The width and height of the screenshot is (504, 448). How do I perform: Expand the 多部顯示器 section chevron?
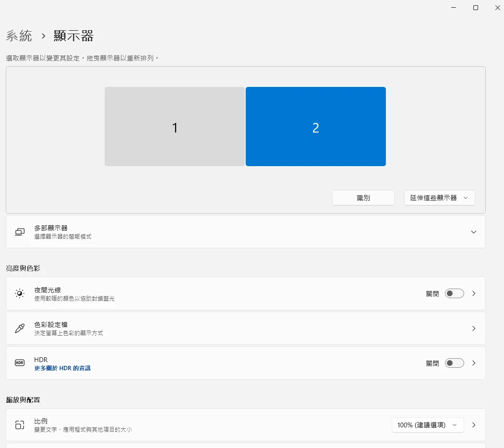[x=474, y=232]
